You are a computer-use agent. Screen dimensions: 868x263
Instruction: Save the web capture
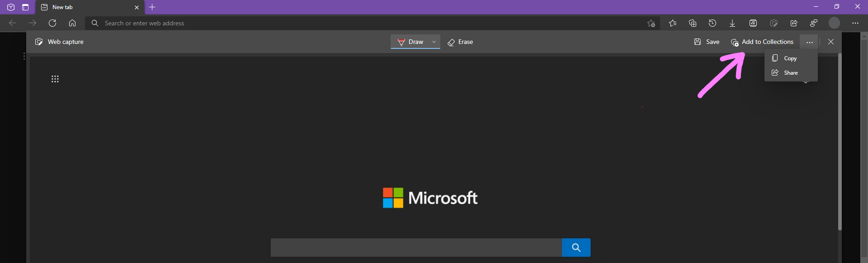(x=707, y=42)
